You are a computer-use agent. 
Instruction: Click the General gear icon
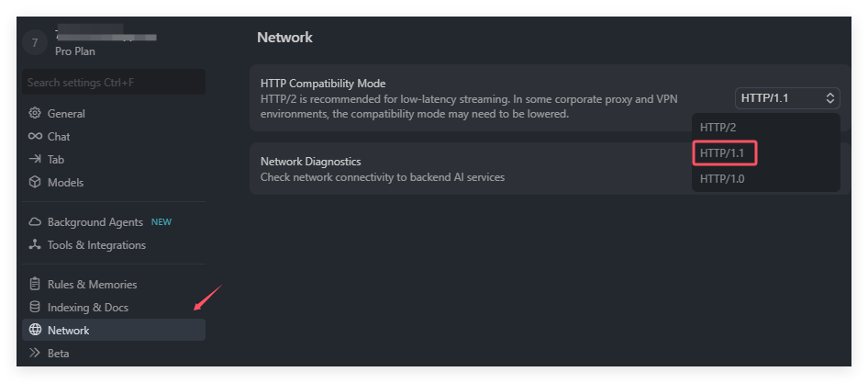coord(35,113)
